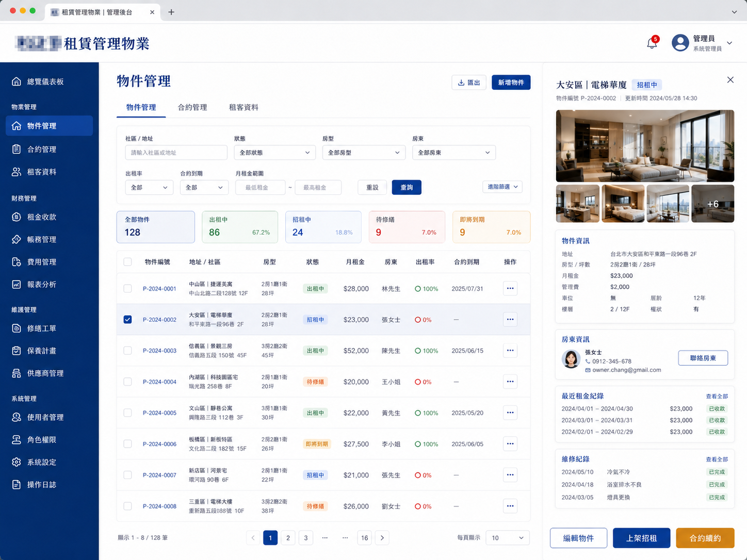Screen dimensions: 747x560
Task: Open the more-actions menu for P-2024-0001
Action: point(510,288)
